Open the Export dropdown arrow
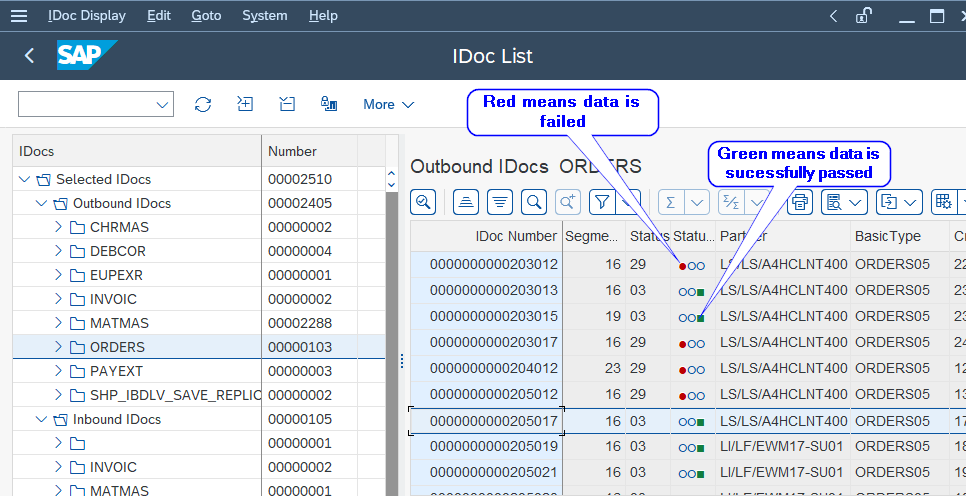This screenshot has height=496, width=966. pos(910,201)
